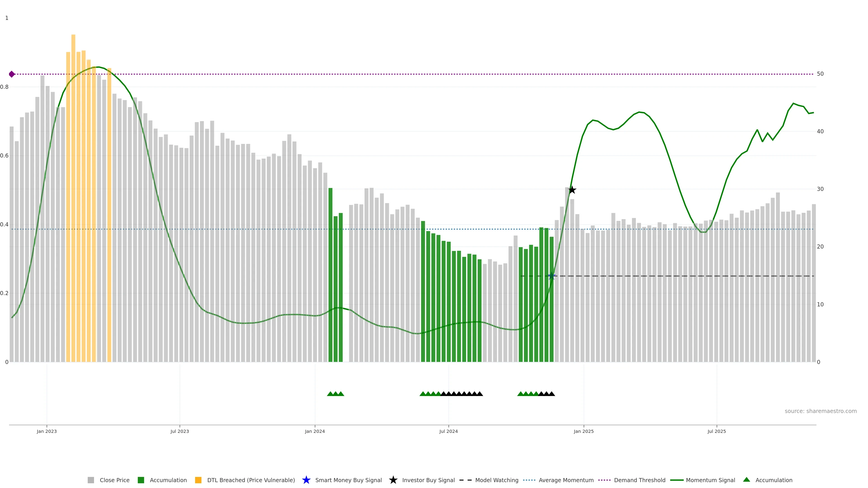Toggle the green Accumulation bar legend swatch

tap(141, 480)
